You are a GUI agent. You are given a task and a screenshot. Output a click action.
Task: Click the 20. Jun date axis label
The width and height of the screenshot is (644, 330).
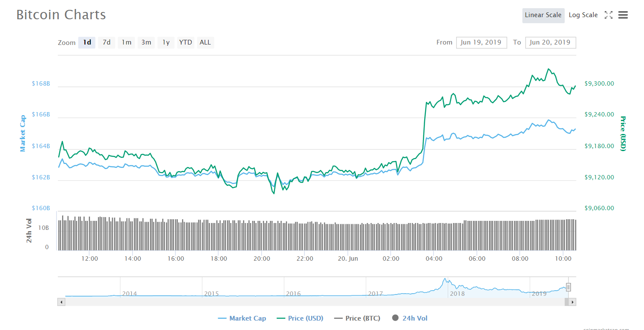348,259
